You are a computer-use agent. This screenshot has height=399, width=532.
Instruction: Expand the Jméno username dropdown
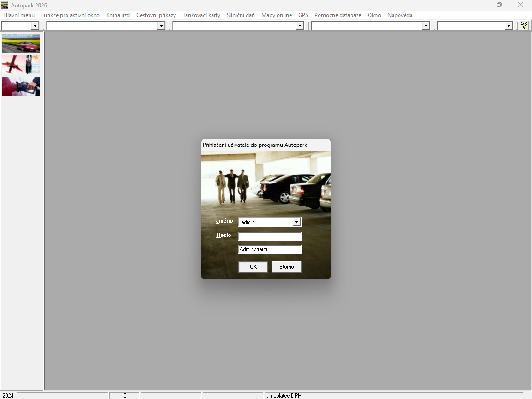click(296, 222)
